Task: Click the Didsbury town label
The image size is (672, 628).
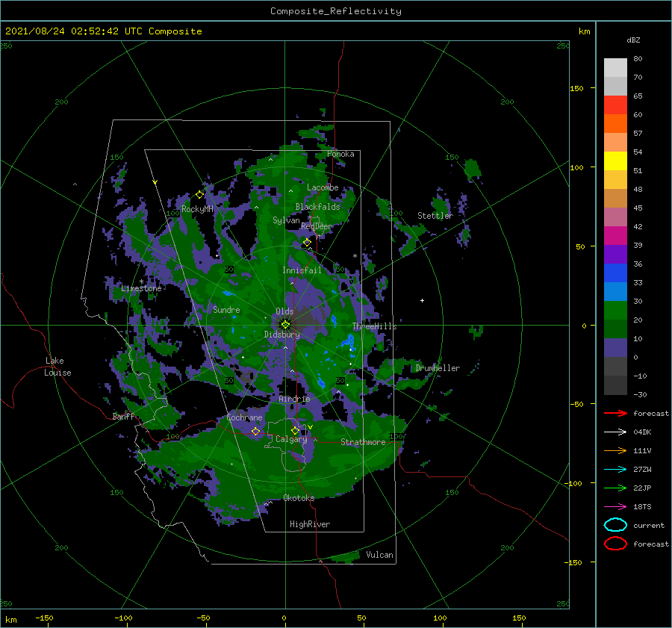Action: point(281,335)
